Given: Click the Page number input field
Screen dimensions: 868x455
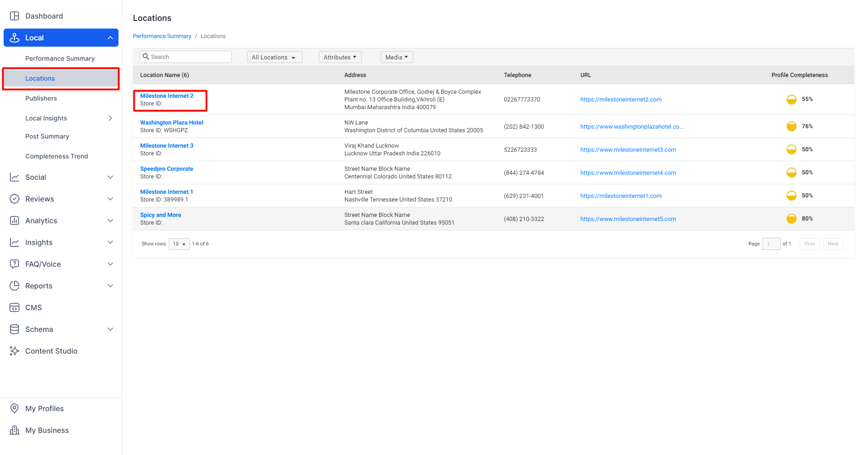Looking at the screenshot, I should 771,244.
